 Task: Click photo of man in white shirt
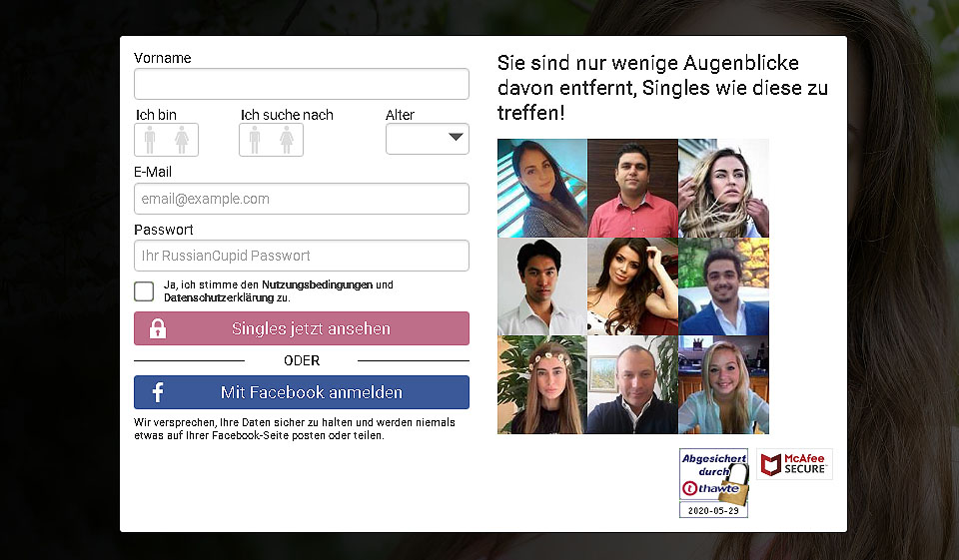click(x=542, y=286)
